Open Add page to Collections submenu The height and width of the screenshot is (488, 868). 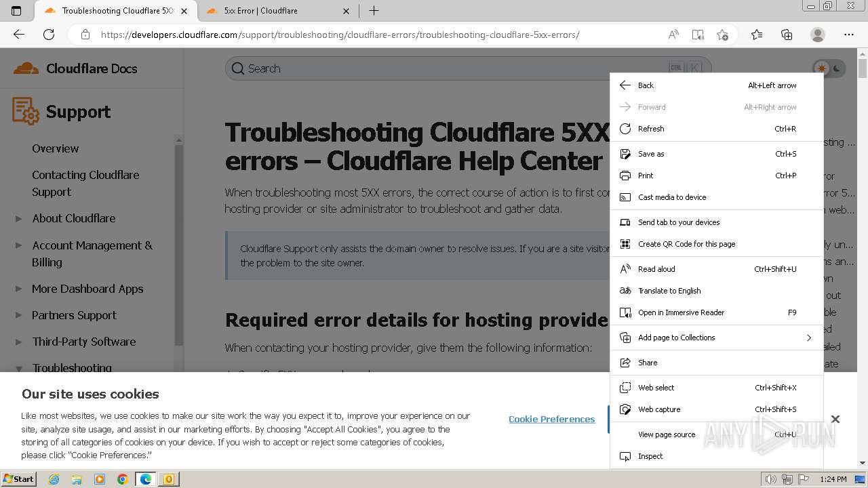point(717,338)
